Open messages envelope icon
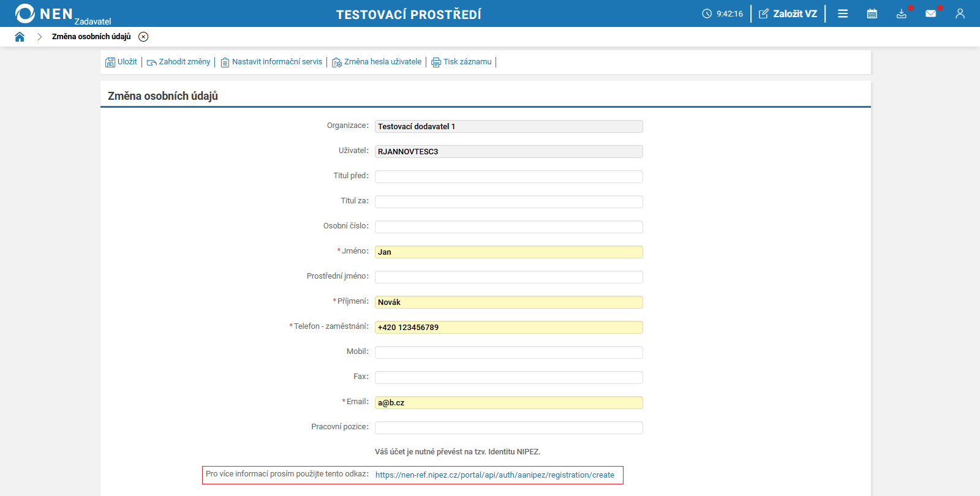Image resolution: width=980 pixels, height=496 pixels. (931, 13)
